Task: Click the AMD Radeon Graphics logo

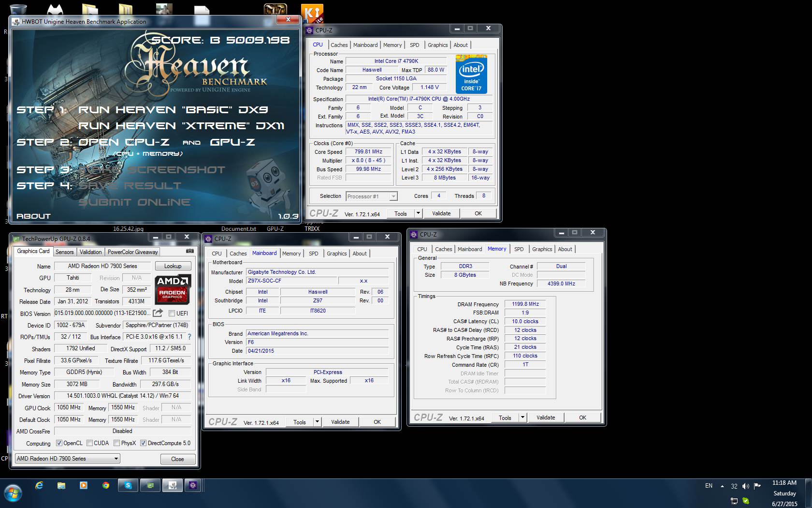Action: coord(173,289)
